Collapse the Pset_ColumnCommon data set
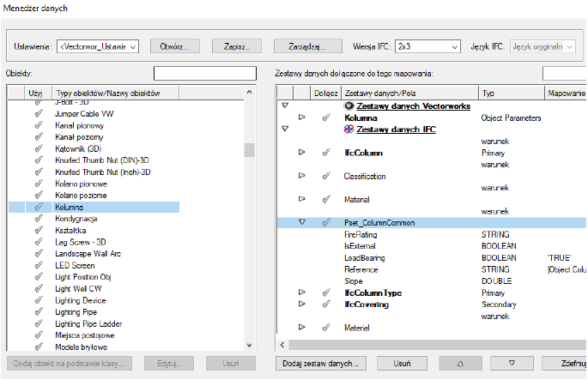 pos(301,222)
